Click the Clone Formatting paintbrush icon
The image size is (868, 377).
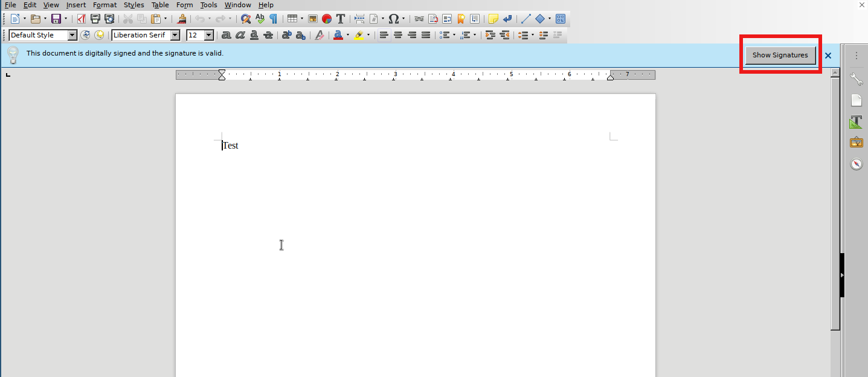181,19
